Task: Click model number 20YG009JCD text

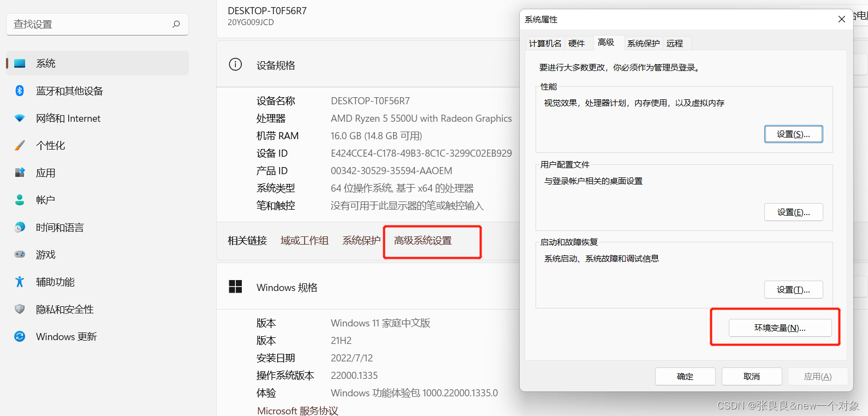Action: [x=251, y=22]
